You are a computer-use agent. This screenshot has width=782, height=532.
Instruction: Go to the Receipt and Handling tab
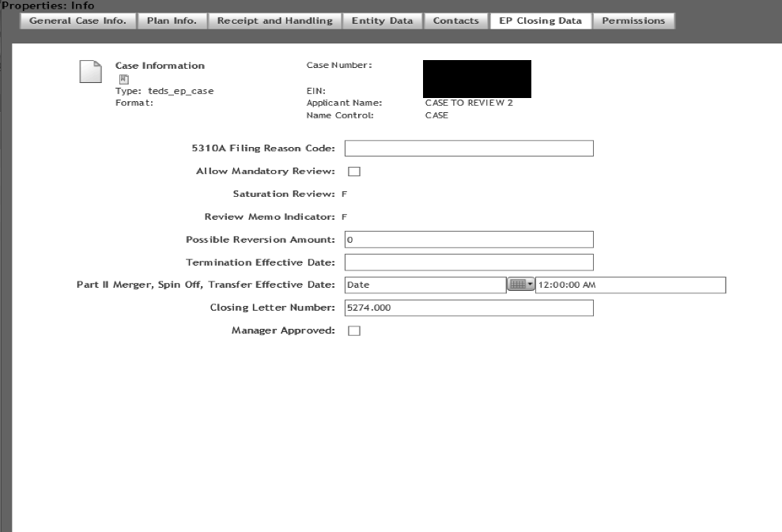(274, 21)
